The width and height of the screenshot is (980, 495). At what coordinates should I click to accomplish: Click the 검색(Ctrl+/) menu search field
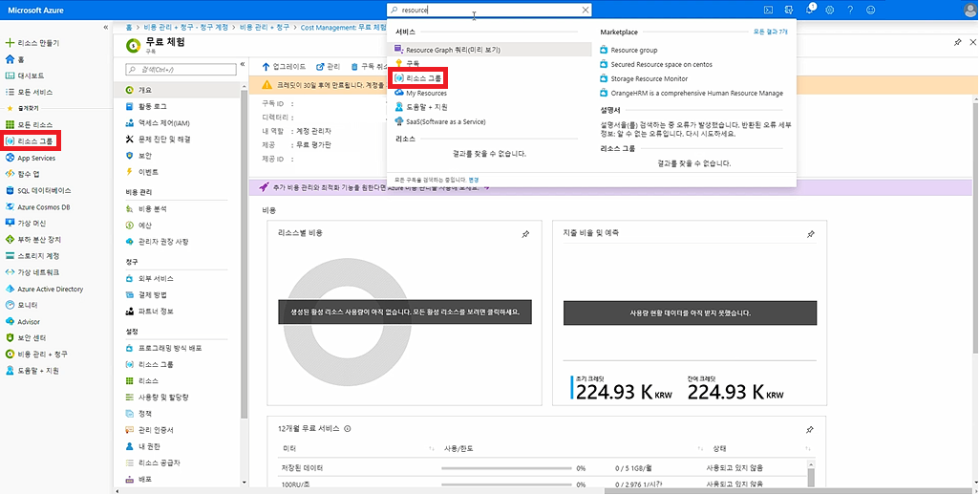click(181, 70)
